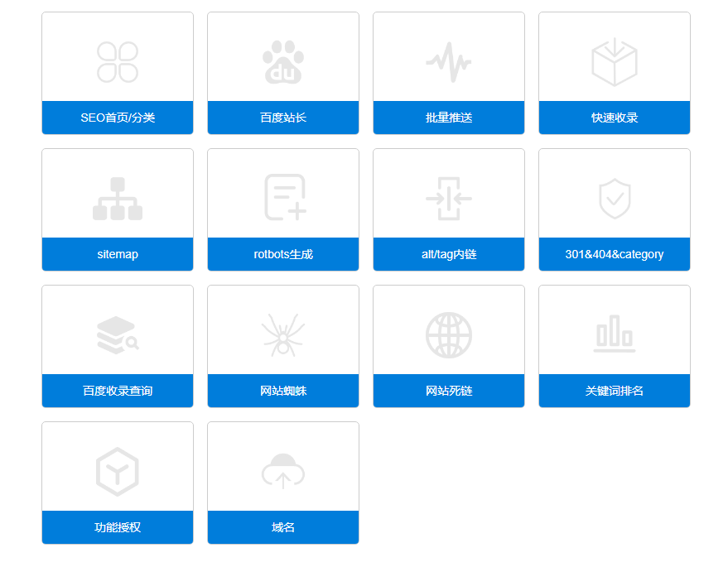Click the stacked layers search icon
The image size is (728, 567).
pos(117,335)
